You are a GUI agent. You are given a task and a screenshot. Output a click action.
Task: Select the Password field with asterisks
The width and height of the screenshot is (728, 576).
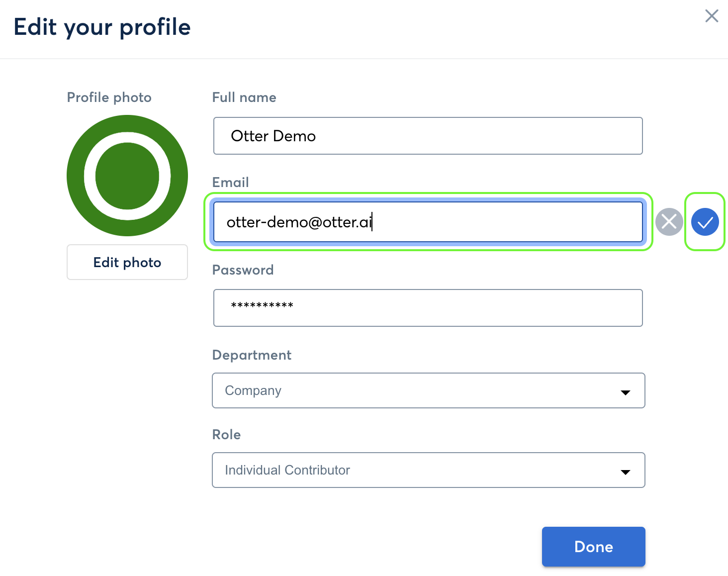428,308
